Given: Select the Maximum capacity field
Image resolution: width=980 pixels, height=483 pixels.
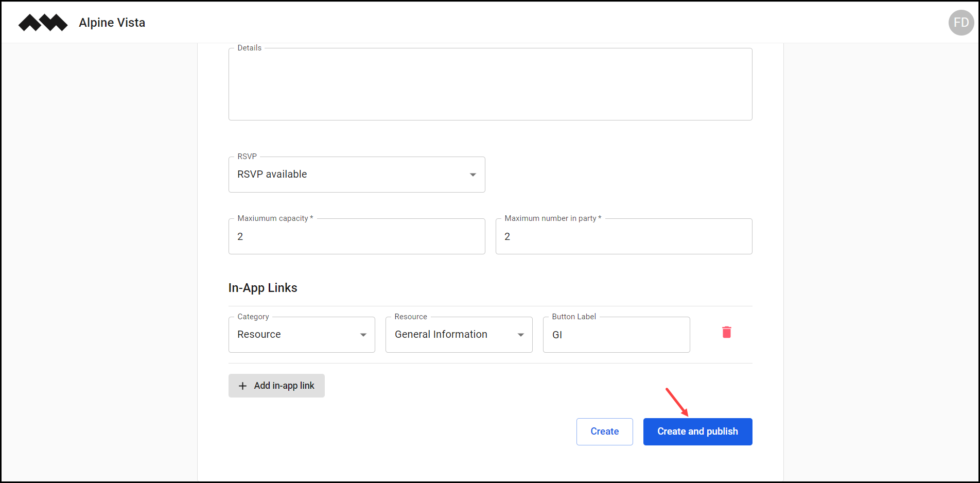Looking at the screenshot, I should tap(357, 236).
